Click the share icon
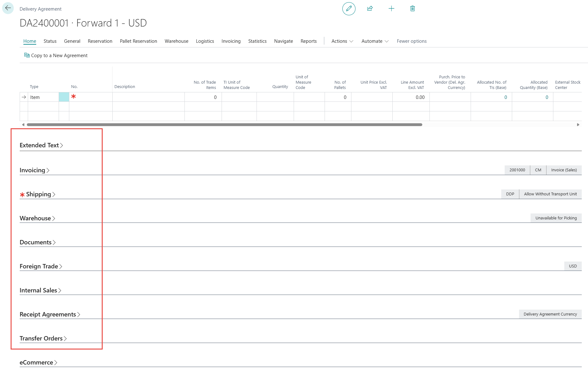The image size is (588, 377). 370,8
